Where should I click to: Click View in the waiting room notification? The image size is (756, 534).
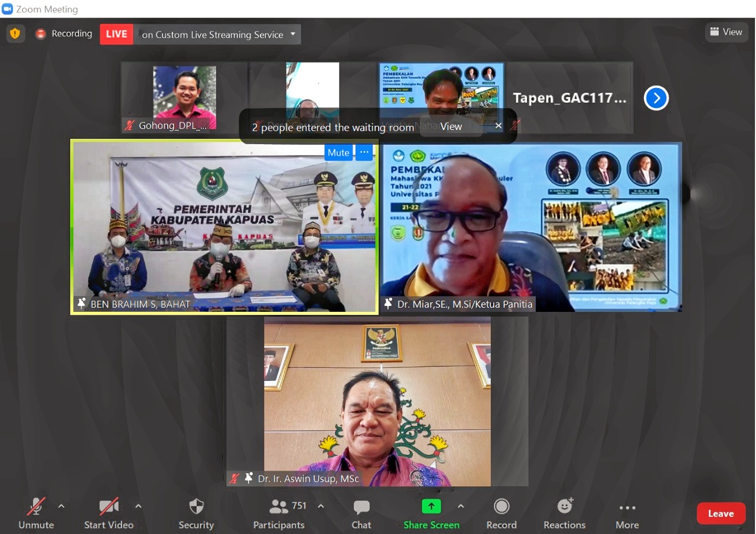point(451,126)
